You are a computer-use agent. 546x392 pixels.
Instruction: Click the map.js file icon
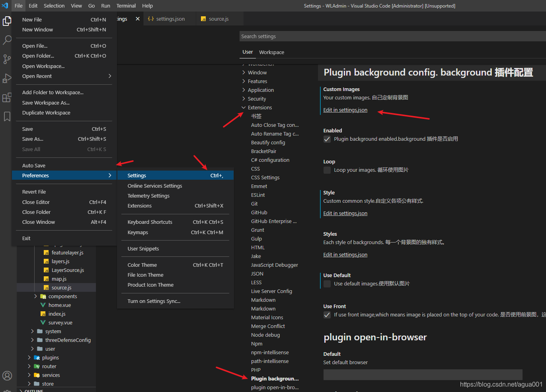[x=46, y=279]
